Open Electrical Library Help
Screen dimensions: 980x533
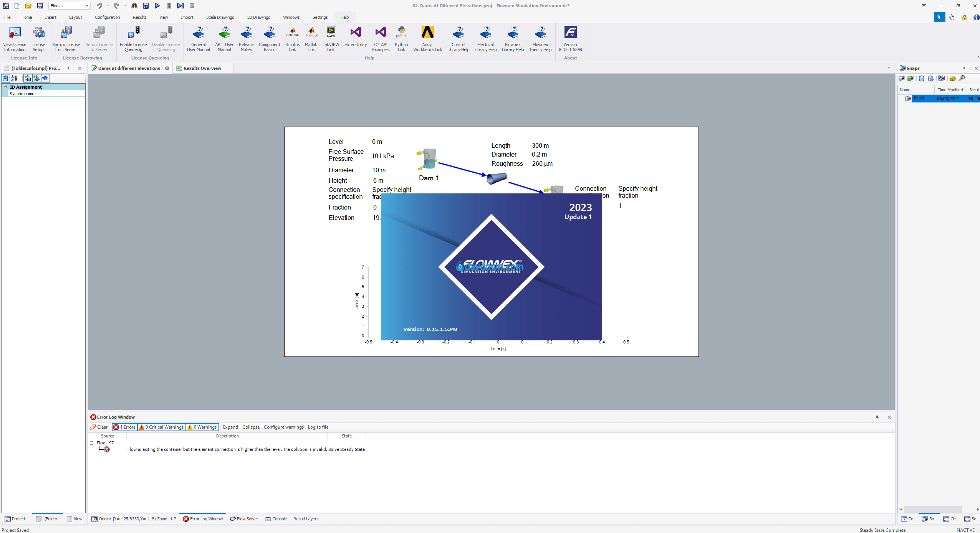pyautogui.click(x=485, y=39)
